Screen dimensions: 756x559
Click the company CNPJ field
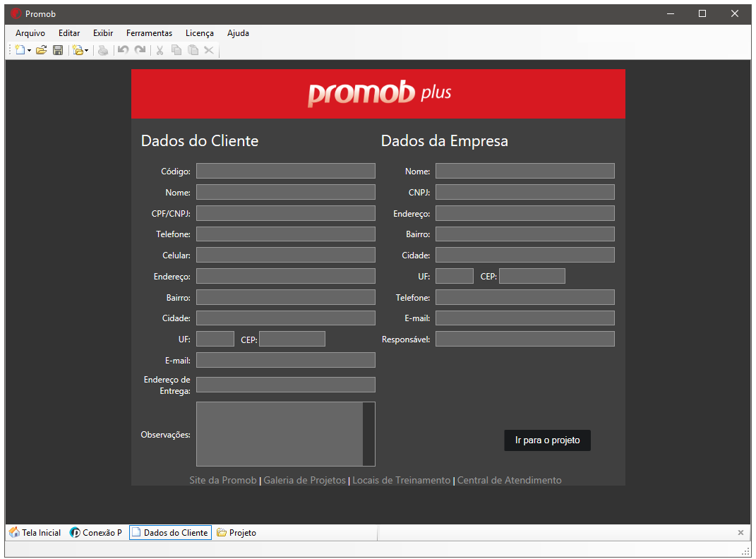pyautogui.click(x=525, y=192)
